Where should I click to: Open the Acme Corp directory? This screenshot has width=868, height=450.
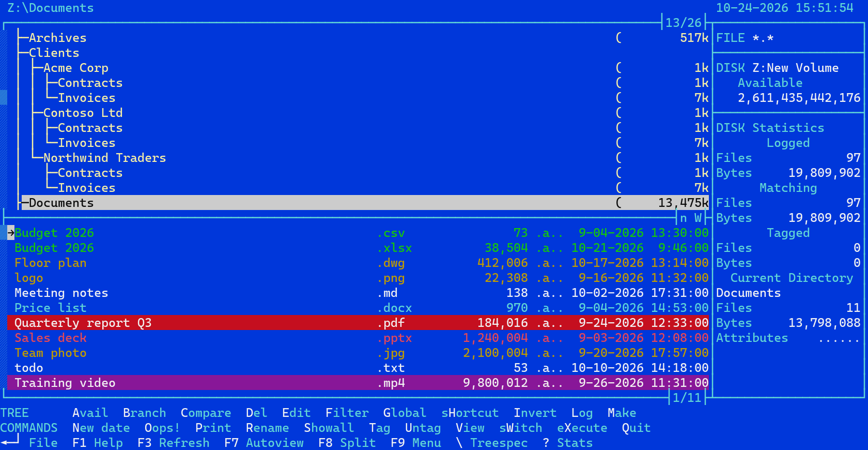pyautogui.click(x=76, y=68)
